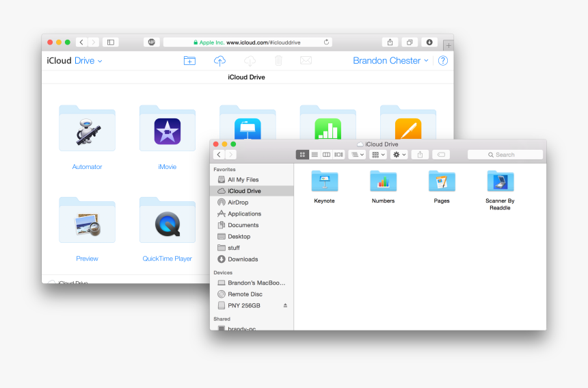The image size is (588, 388).
Task: Click Safari share button
Action: click(390, 42)
